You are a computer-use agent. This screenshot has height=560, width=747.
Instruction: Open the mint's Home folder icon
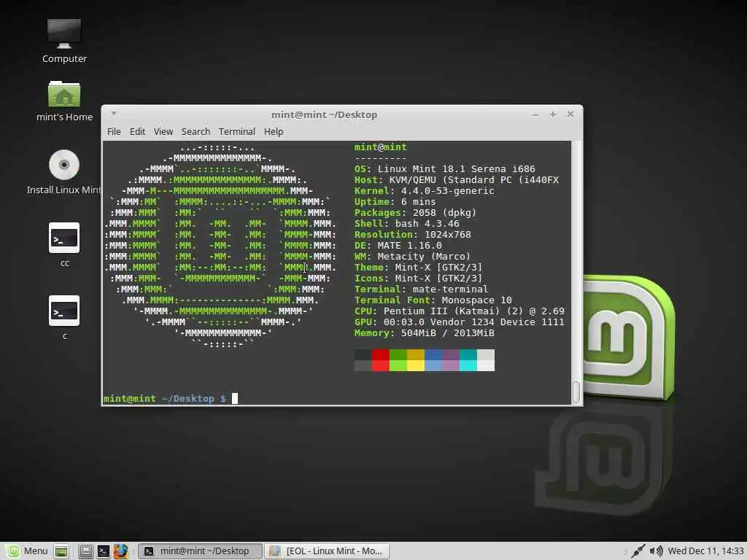[x=64, y=94]
